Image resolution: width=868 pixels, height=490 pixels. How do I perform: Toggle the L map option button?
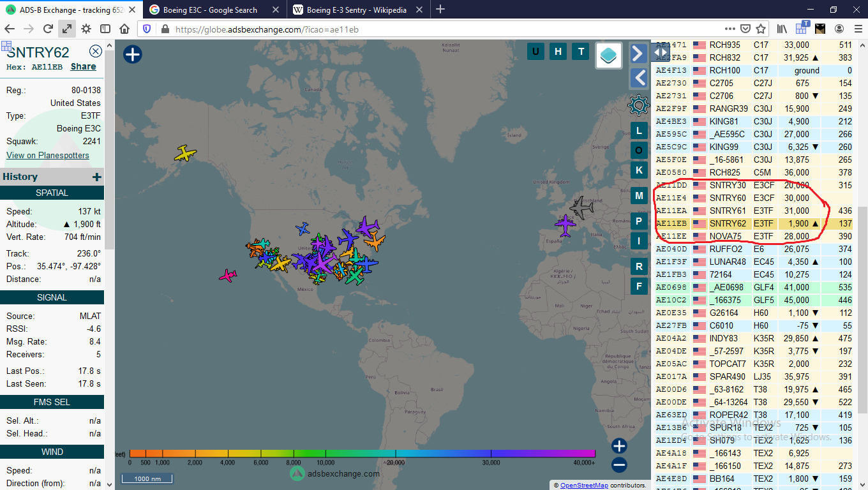639,131
